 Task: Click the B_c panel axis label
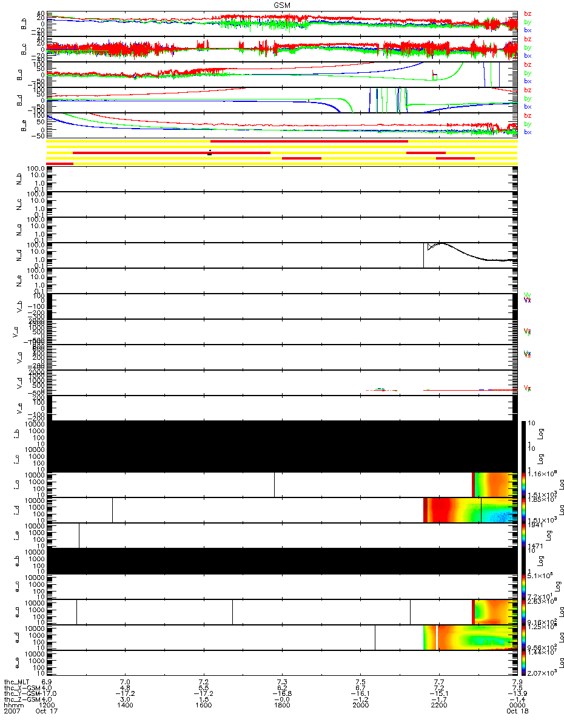[x=24, y=49]
